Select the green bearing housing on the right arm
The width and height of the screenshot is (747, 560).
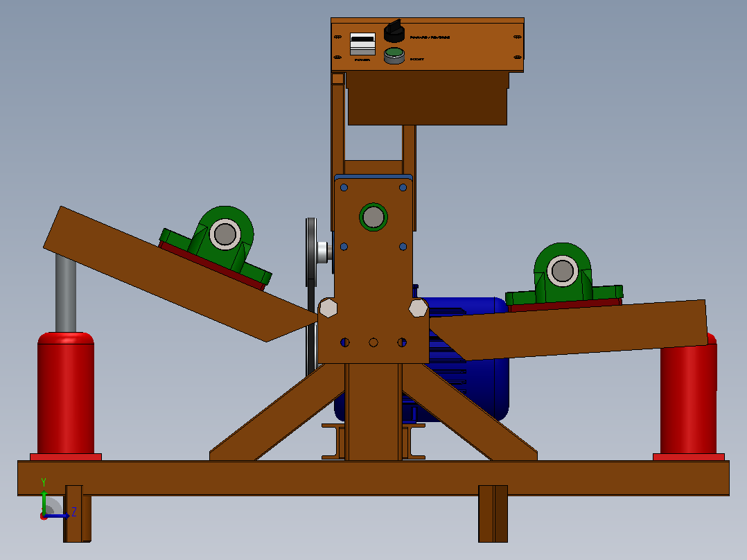coord(563,275)
